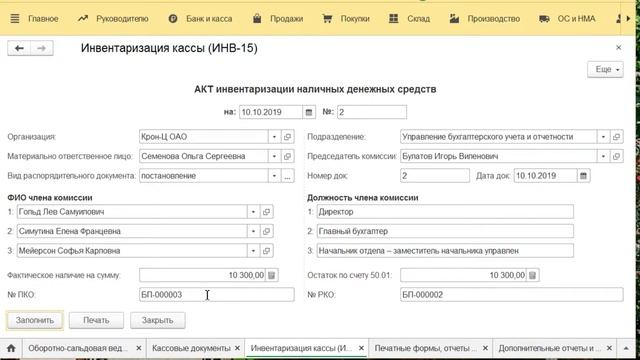The width and height of the screenshot is (640, 360).
Task: Expand the Подразделение dropdown
Action: tap(603, 137)
